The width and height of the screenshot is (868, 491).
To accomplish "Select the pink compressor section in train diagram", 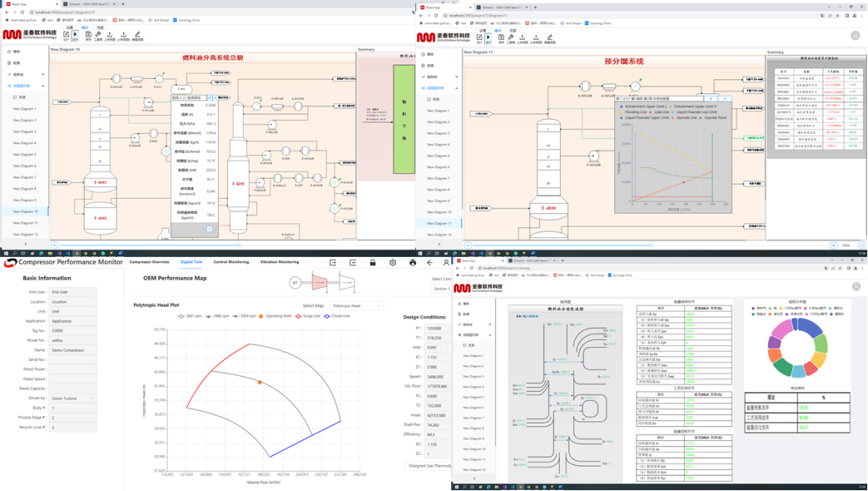I will [x=320, y=283].
